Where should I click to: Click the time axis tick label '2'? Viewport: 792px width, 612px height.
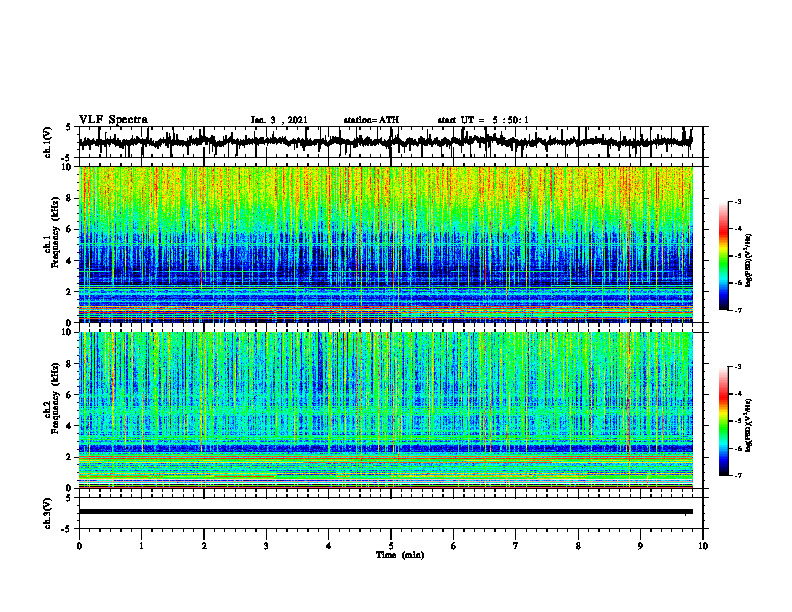tap(204, 546)
